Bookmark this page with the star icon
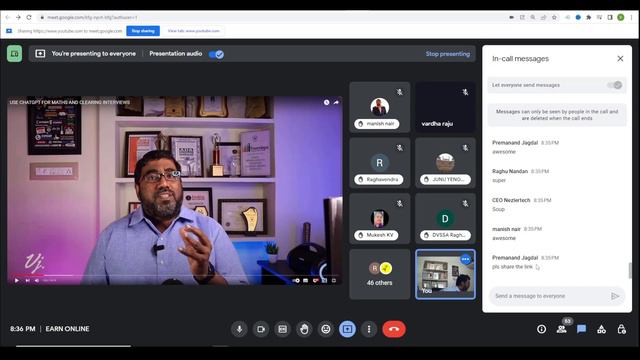Viewport: 640px width, 360px height. 554,18
